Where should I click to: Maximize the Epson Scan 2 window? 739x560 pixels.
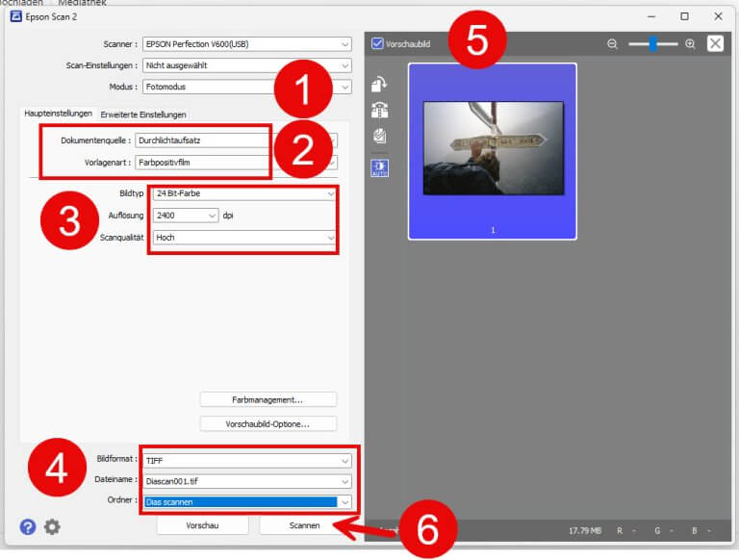pyautogui.click(x=684, y=16)
